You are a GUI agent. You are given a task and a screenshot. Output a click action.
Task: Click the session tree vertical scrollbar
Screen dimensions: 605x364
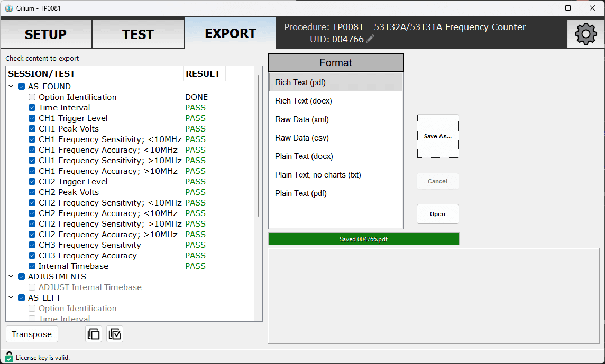coord(258,146)
